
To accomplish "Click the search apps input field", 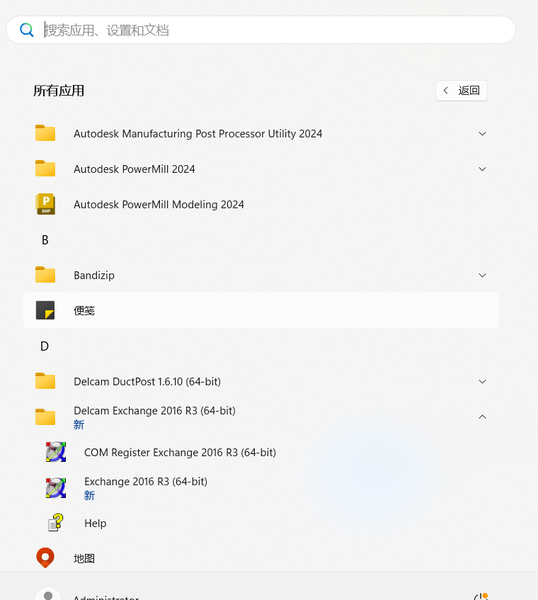I will click(x=261, y=30).
